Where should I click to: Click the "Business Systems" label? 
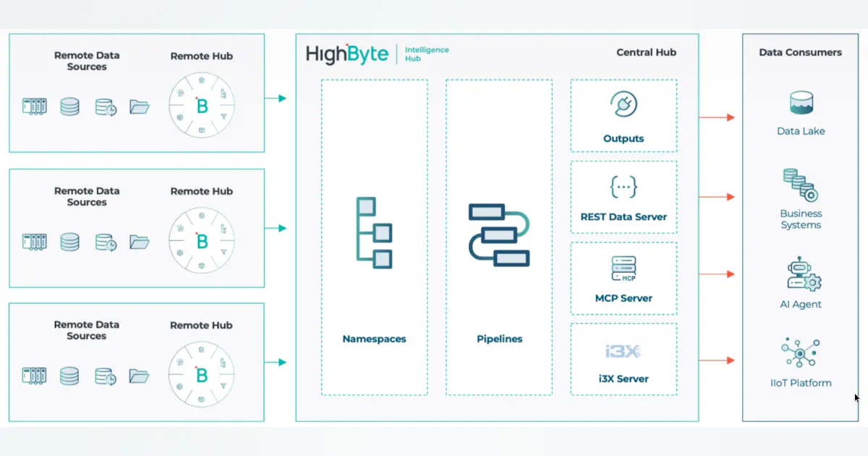pos(801,219)
